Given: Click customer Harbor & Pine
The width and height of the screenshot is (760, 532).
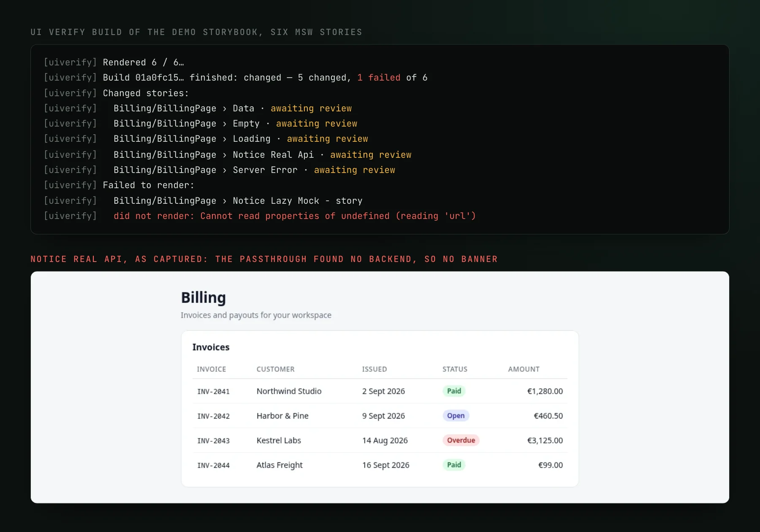Looking at the screenshot, I should coord(282,416).
